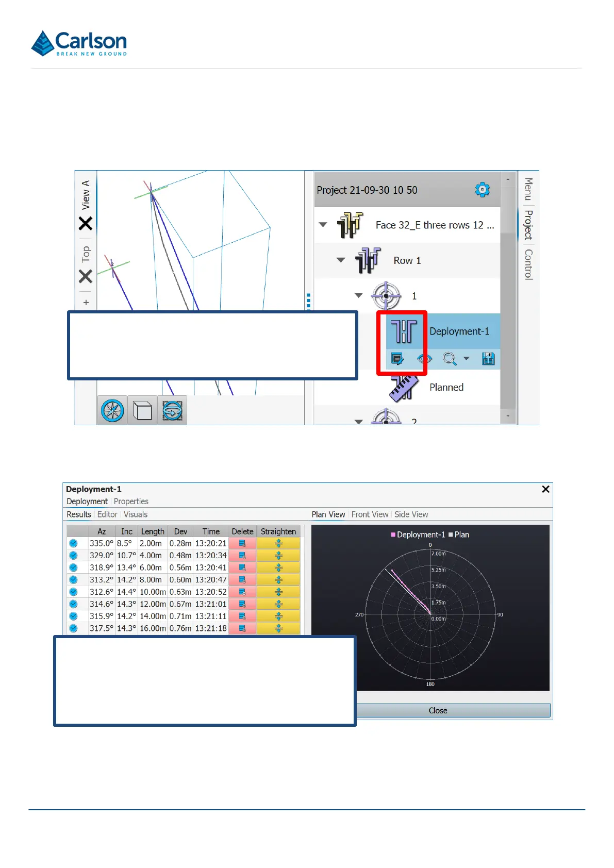
Task: Straighten the 10.00m reading
Action: tap(278, 592)
